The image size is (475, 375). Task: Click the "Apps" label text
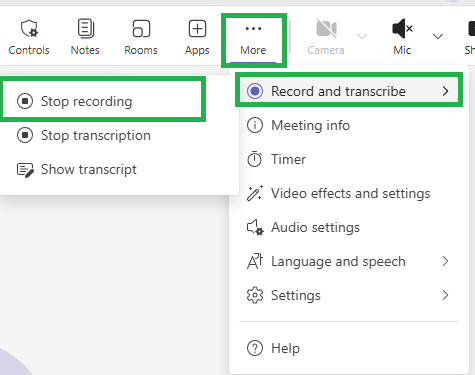point(197,51)
